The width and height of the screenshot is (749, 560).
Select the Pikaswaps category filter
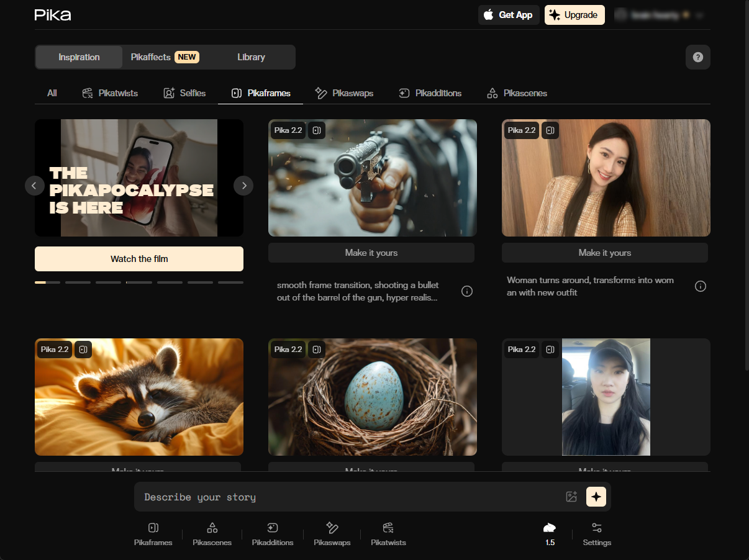344,93
